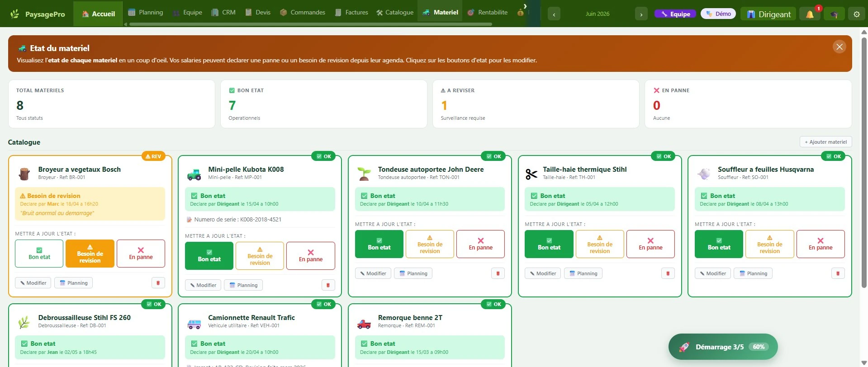Mark Broyeur Bosch as En panne
Image resolution: width=868 pixels, height=367 pixels.
141,254
